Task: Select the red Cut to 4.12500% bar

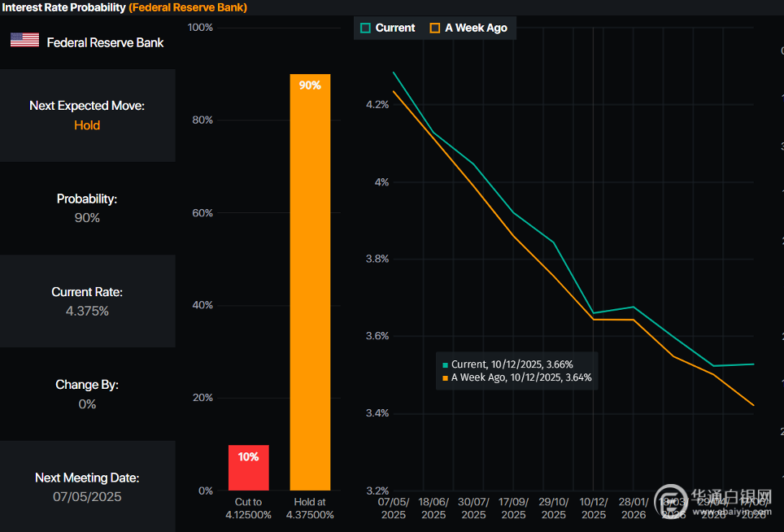Action: point(249,468)
